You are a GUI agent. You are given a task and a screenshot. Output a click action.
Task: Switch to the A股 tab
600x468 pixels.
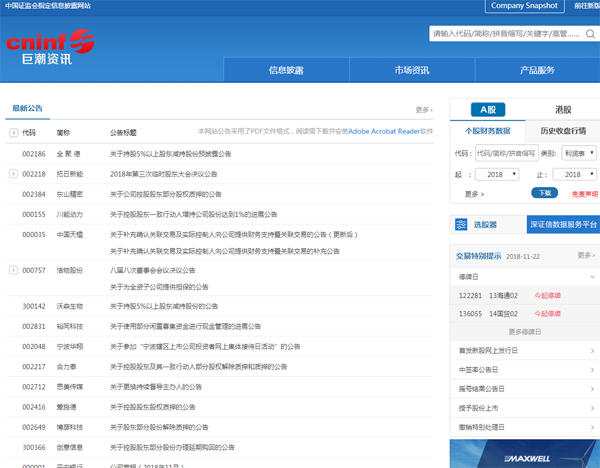[488, 110]
